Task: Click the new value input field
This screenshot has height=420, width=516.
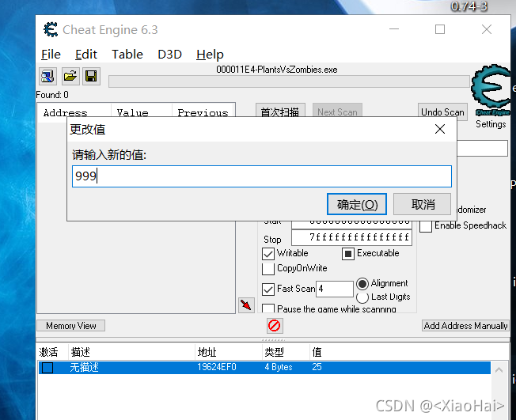Action: click(x=262, y=176)
